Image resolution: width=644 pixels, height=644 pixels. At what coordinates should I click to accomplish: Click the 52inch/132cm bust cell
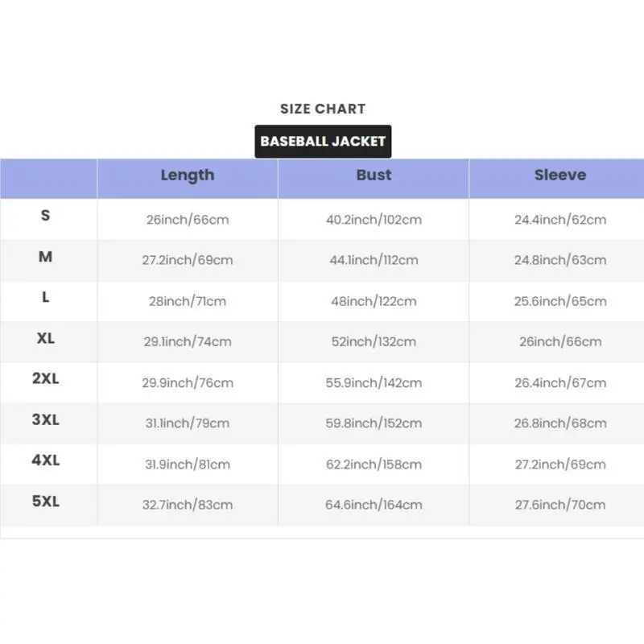374,341
